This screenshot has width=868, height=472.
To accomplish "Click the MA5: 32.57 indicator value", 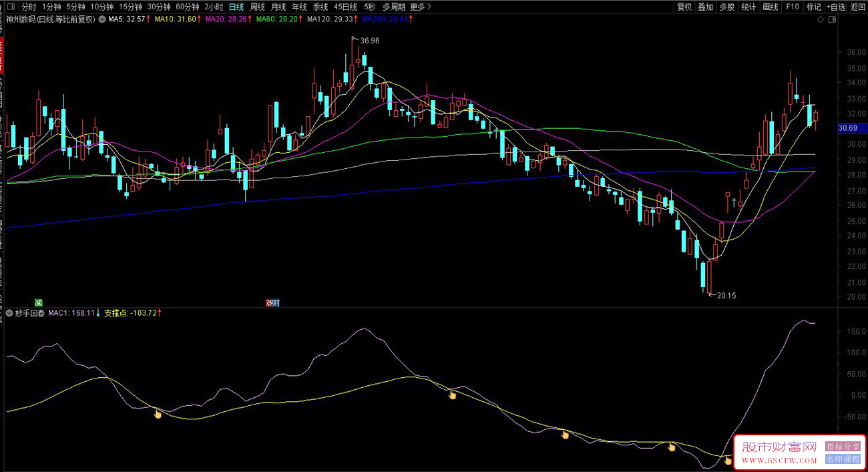I will coord(129,19).
